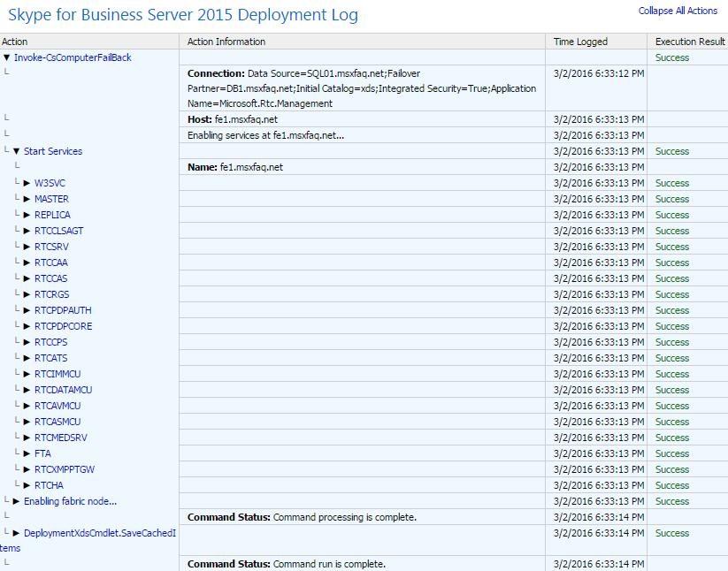
Task: Open the Invoke-CsComputerFailBack action link
Action: (73, 57)
